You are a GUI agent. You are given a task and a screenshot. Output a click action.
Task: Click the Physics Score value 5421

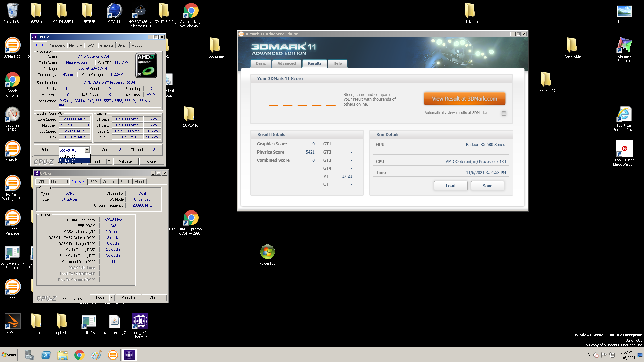(310, 152)
